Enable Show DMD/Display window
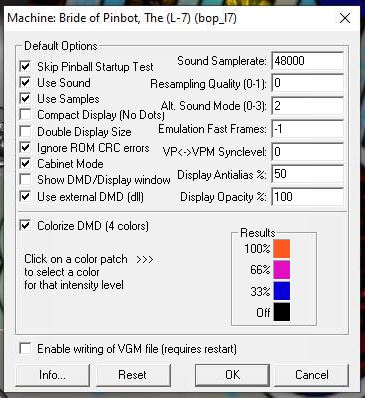Image resolution: width=365 pixels, height=398 pixels. 25,180
